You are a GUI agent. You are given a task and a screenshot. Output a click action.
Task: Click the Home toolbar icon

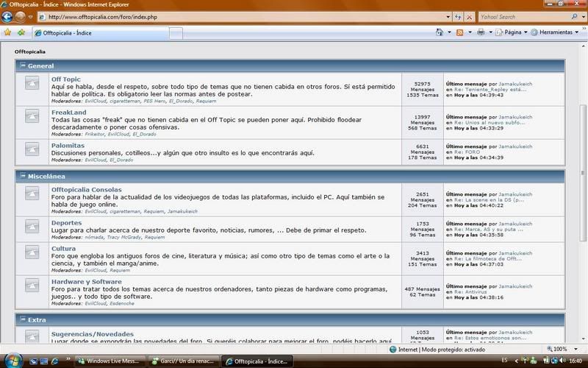click(x=440, y=32)
